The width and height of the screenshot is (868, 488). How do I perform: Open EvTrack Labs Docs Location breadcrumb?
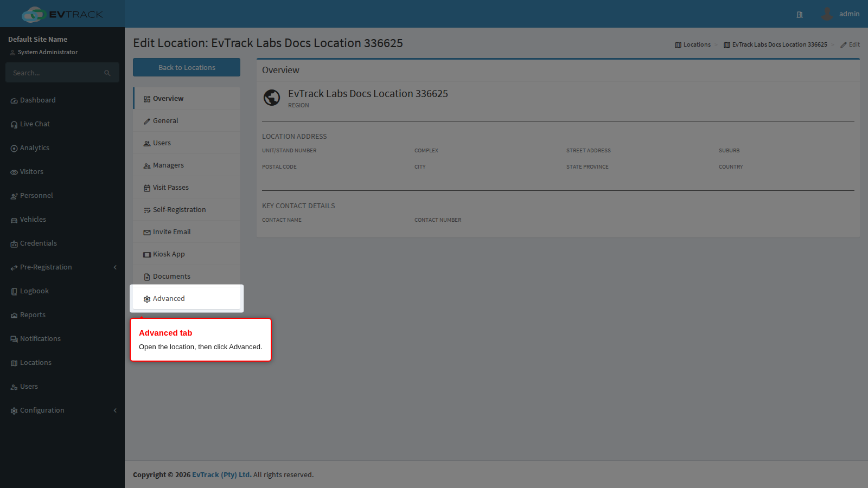tap(775, 44)
